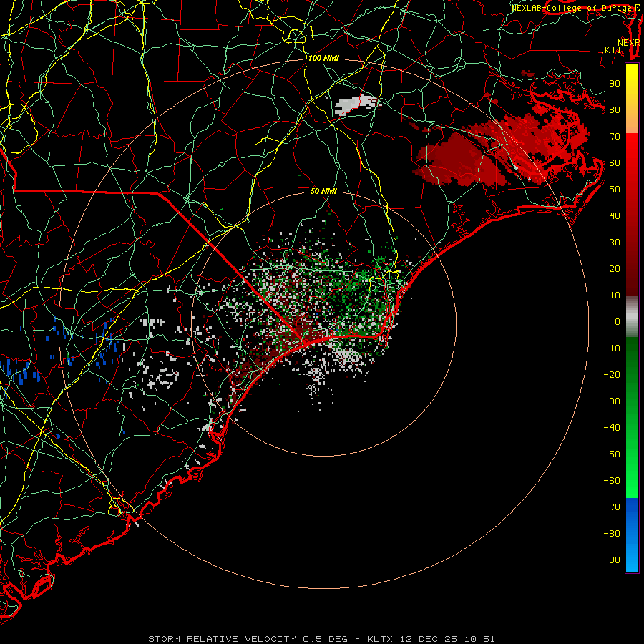
Task: Pick the orange segment of the color bar
Action: 632,120
